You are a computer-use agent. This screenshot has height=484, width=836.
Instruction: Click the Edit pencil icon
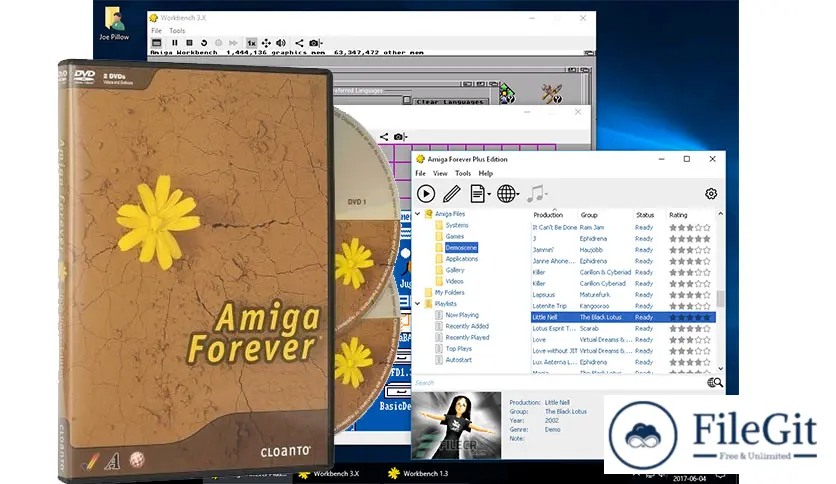coord(452,194)
